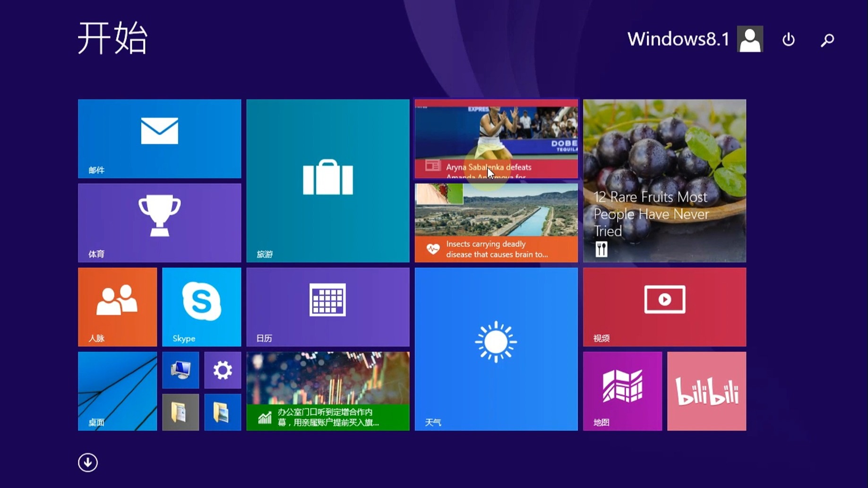This screenshot has width=868, height=488.
Task: Launch the Skype tile
Action: tap(201, 307)
